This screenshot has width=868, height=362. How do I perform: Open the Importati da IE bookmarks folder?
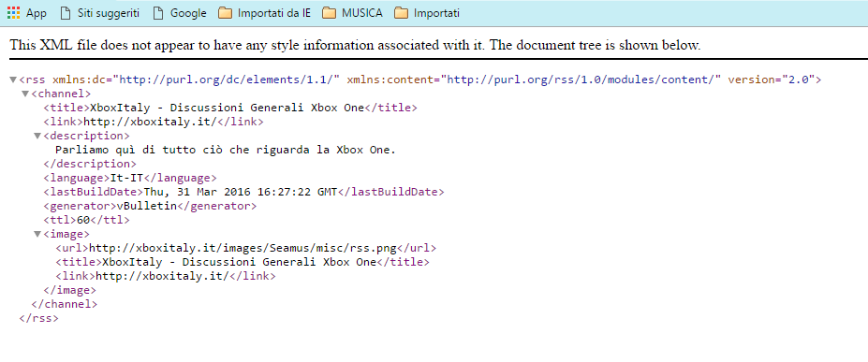[264, 13]
